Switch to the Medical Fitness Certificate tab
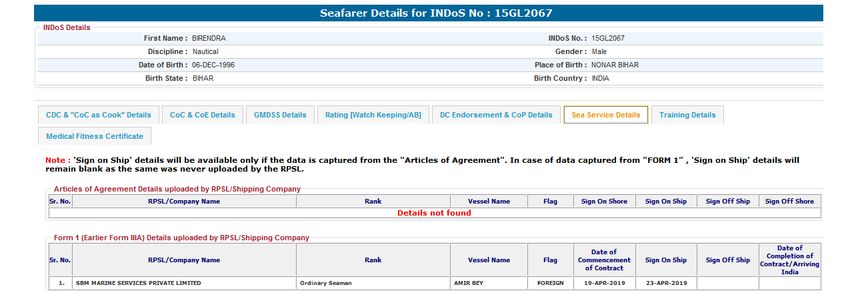 [95, 136]
